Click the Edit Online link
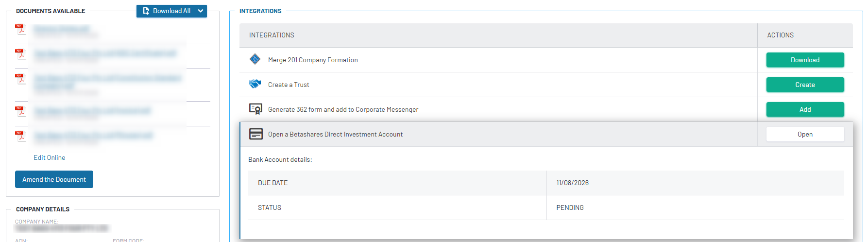Viewport: 868px width, 242px height. (49, 157)
